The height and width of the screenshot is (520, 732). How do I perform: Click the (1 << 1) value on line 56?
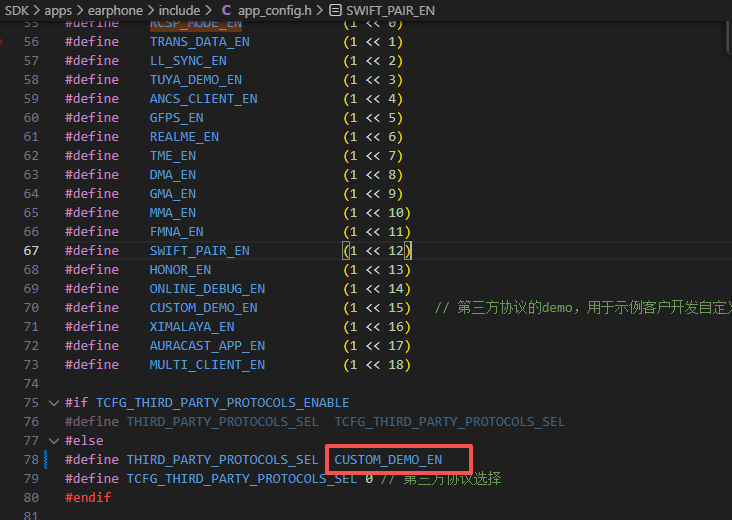pyautogui.click(x=373, y=42)
